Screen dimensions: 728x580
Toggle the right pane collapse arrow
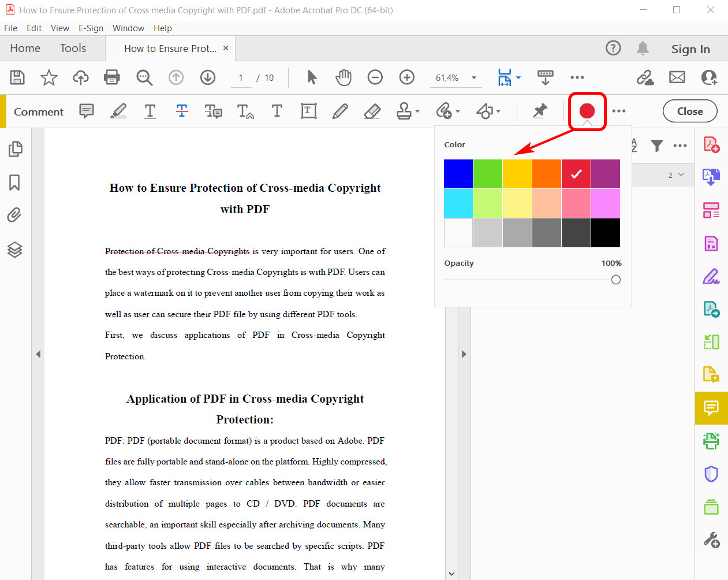tap(464, 354)
